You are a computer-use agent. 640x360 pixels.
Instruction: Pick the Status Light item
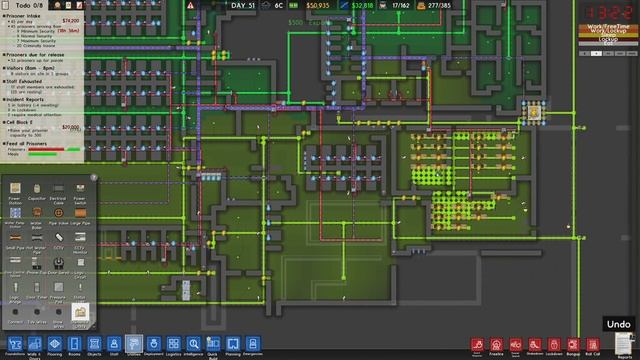click(80, 287)
